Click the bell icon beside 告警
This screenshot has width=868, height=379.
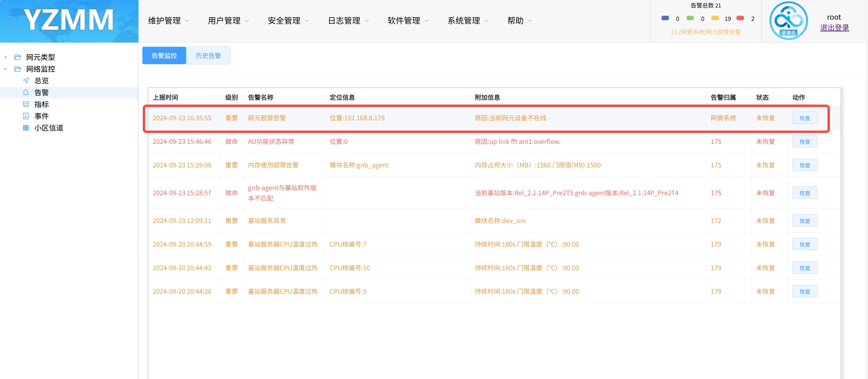click(x=26, y=92)
